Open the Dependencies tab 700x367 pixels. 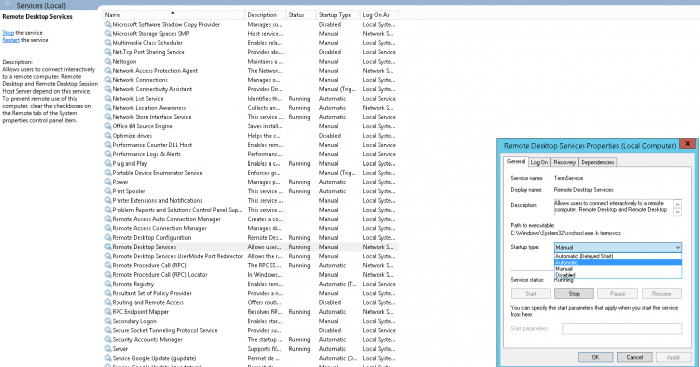[598, 163]
